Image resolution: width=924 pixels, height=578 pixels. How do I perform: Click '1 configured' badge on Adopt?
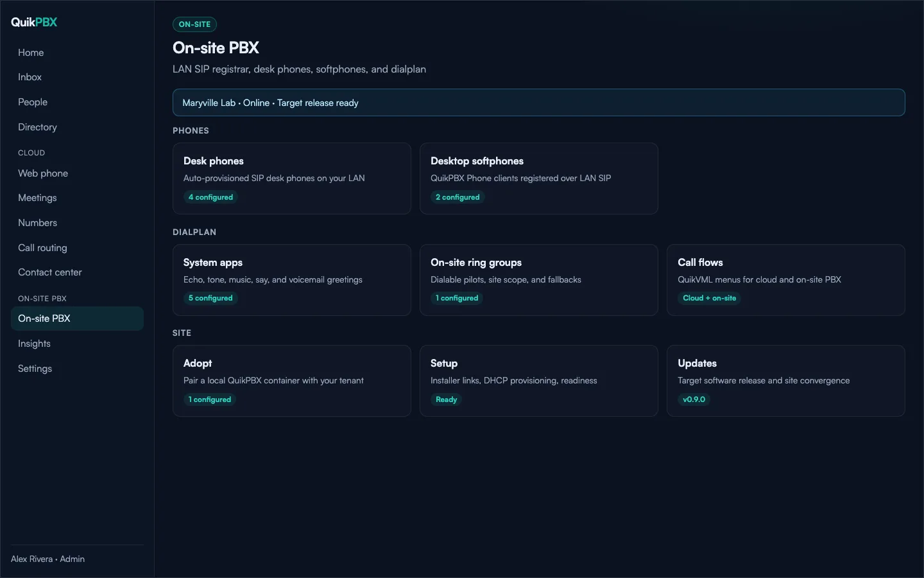(210, 399)
